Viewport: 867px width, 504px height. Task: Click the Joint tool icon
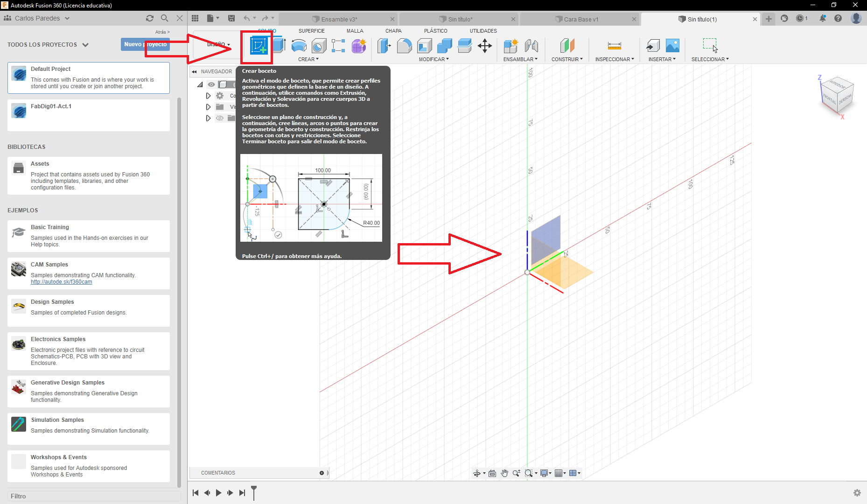(x=531, y=46)
